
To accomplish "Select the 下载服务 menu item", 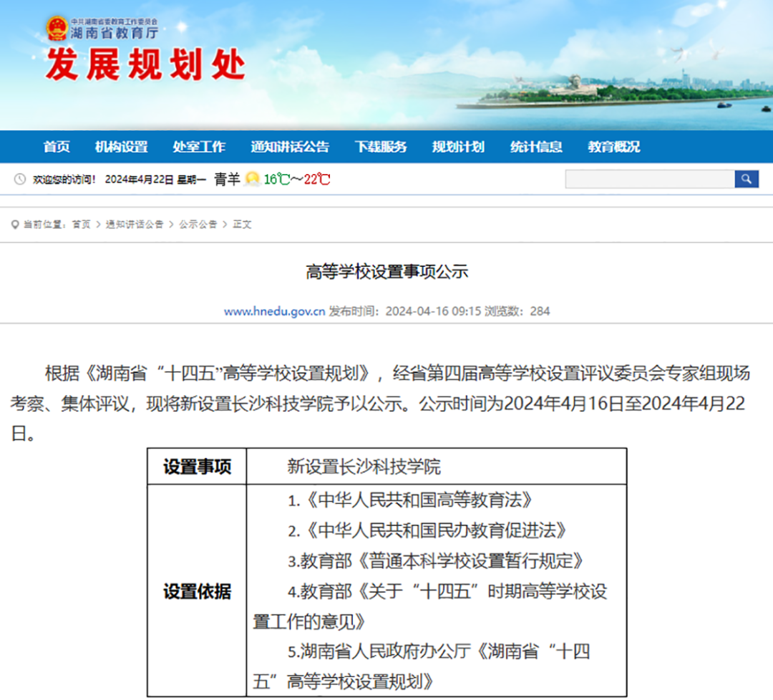I will [380, 147].
